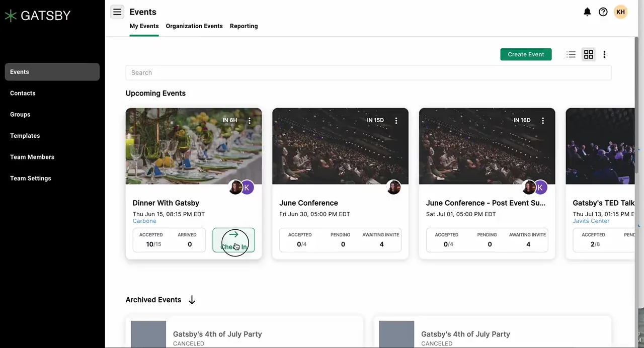Click 'Thu Jun 15, 08:15 PM EDT' date
Viewport: 644px width, 348px height.
[x=169, y=214]
